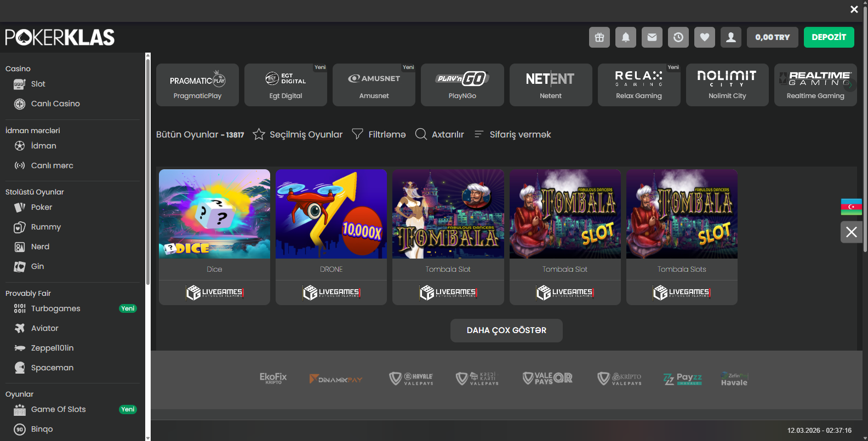The height and width of the screenshot is (441, 868).
Task: Select the Azerbaijan flag language button
Action: [x=852, y=207]
